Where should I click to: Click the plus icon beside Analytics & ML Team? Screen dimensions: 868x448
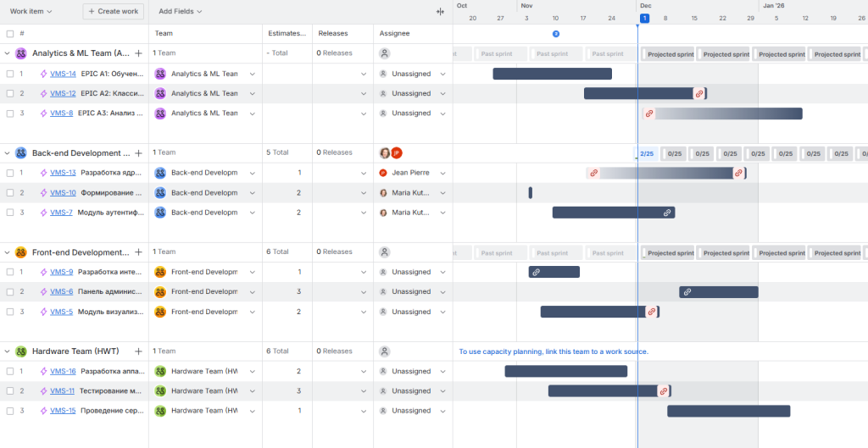pyautogui.click(x=138, y=53)
